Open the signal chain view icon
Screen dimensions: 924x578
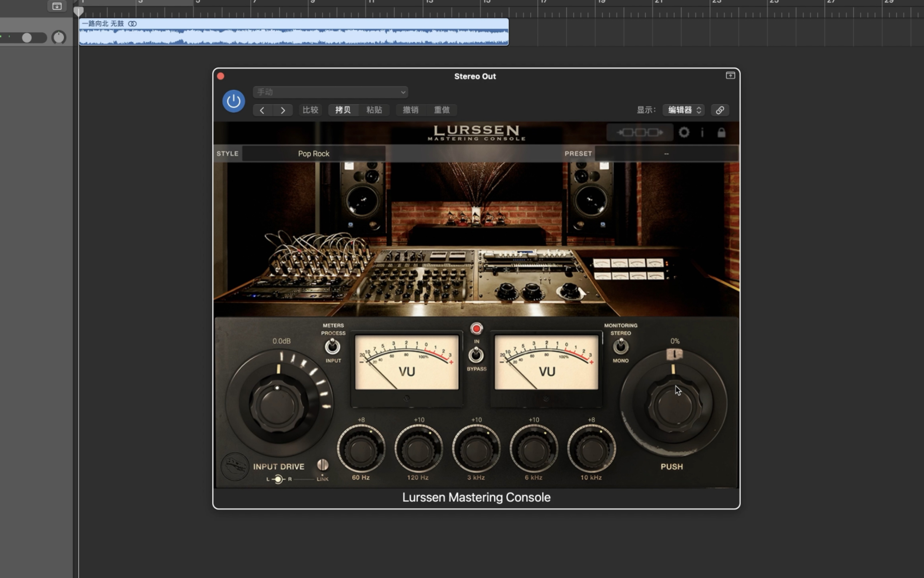[640, 133]
